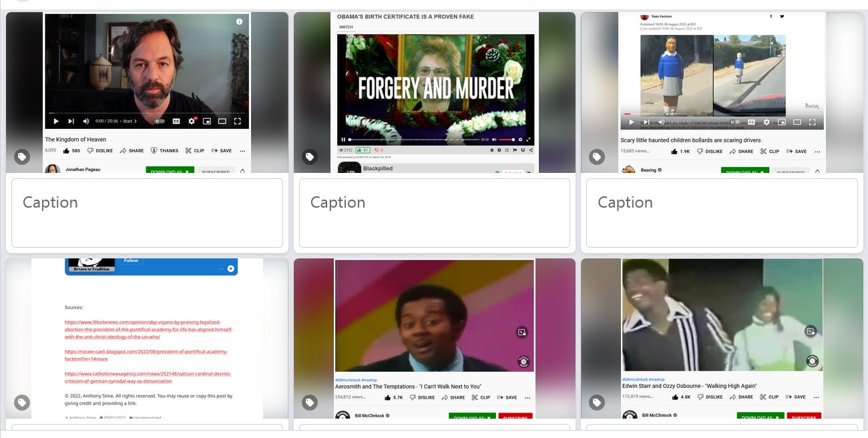The image size is (868, 438).
Task: Go fullscreen in the Kingdom of Heaven player
Action: (x=237, y=122)
